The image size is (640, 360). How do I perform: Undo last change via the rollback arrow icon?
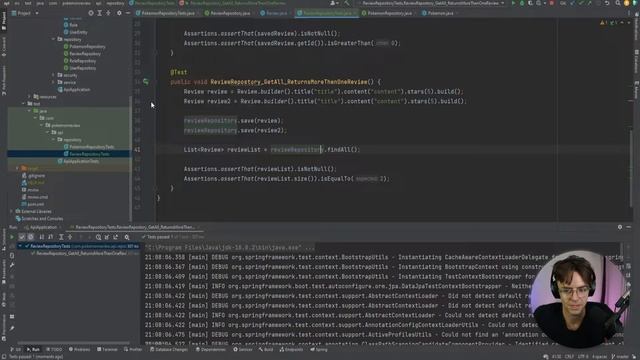click(x=607, y=3)
